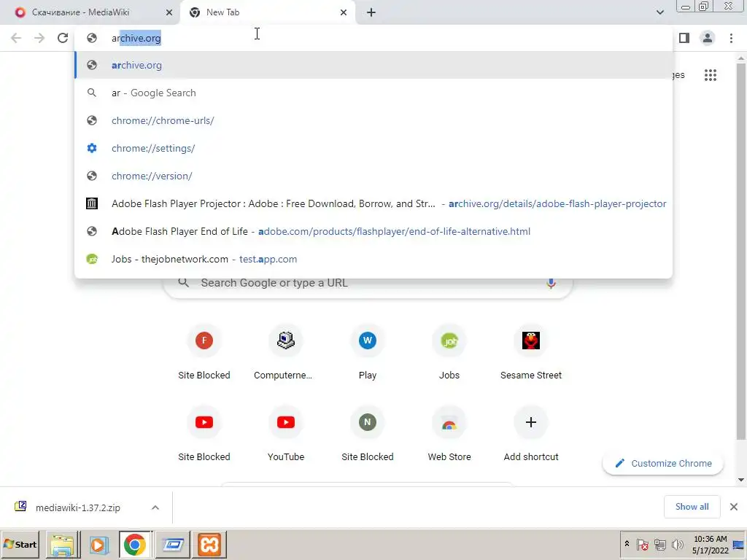Close the downloads bar
The height and width of the screenshot is (560, 747).
(x=734, y=507)
